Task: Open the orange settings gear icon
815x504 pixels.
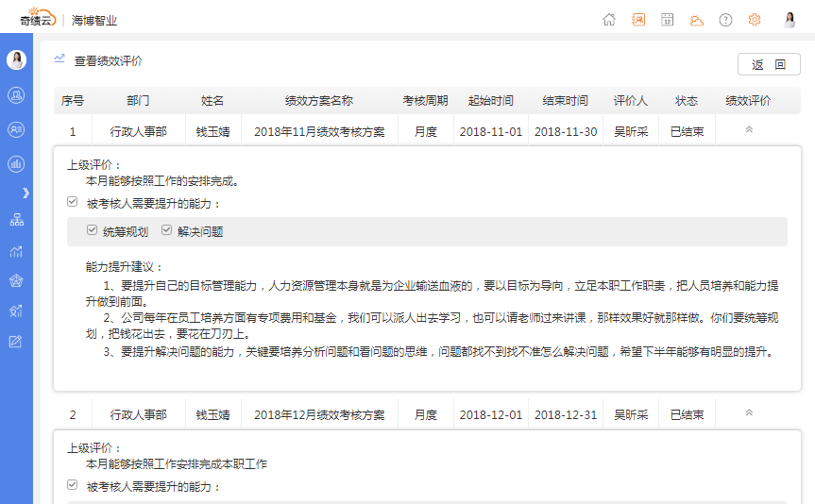Action: coord(755,20)
